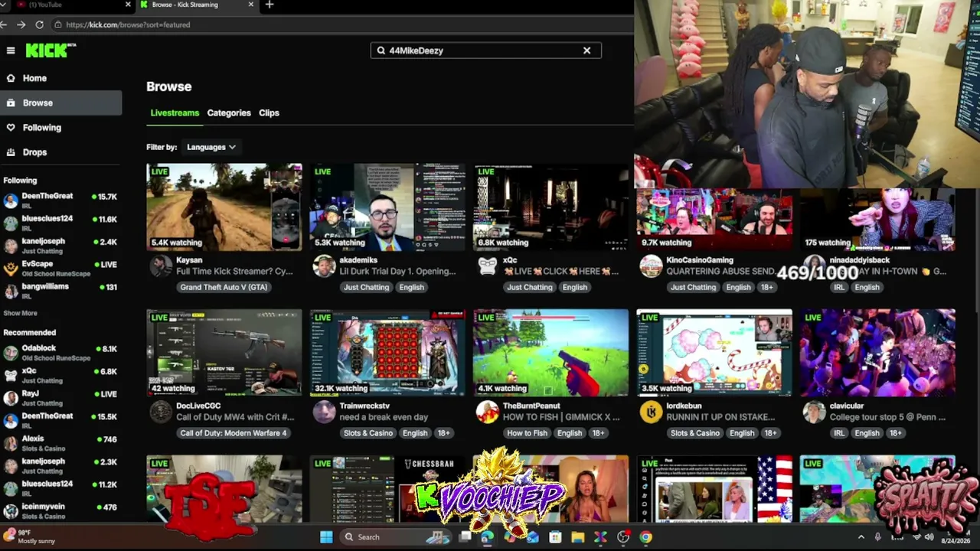Expand Show More under Following
This screenshot has height=551, width=980.
click(x=20, y=313)
